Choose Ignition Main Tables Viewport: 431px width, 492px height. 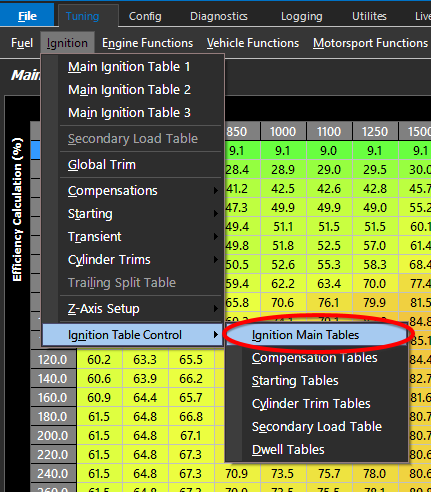pyautogui.click(x=317, y=335)
